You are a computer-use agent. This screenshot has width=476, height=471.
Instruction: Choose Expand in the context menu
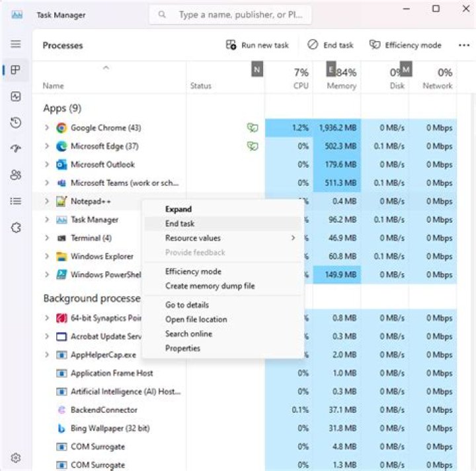223,209
